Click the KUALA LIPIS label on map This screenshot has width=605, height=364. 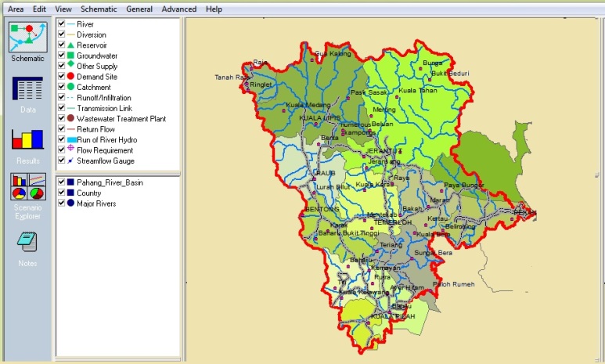[x=319, y=118]
